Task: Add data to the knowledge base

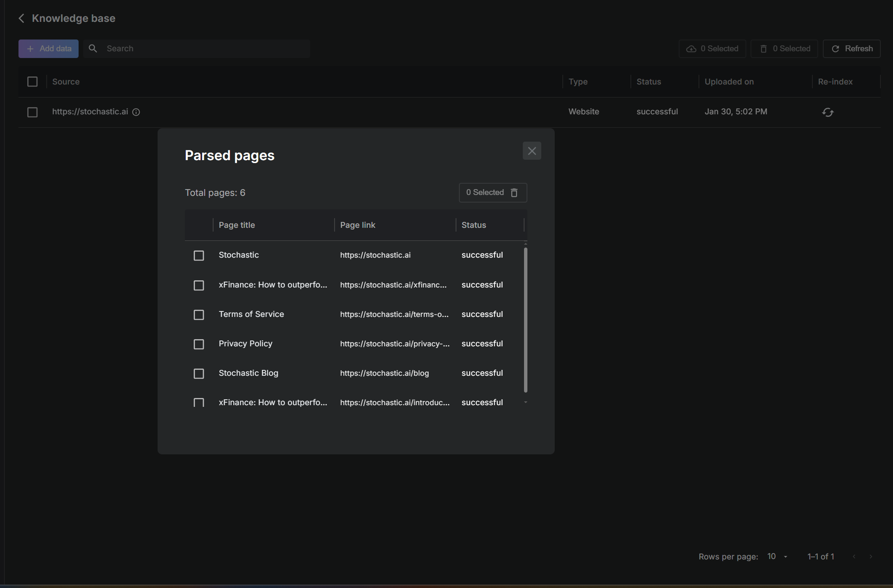Action: coord(48,49)
